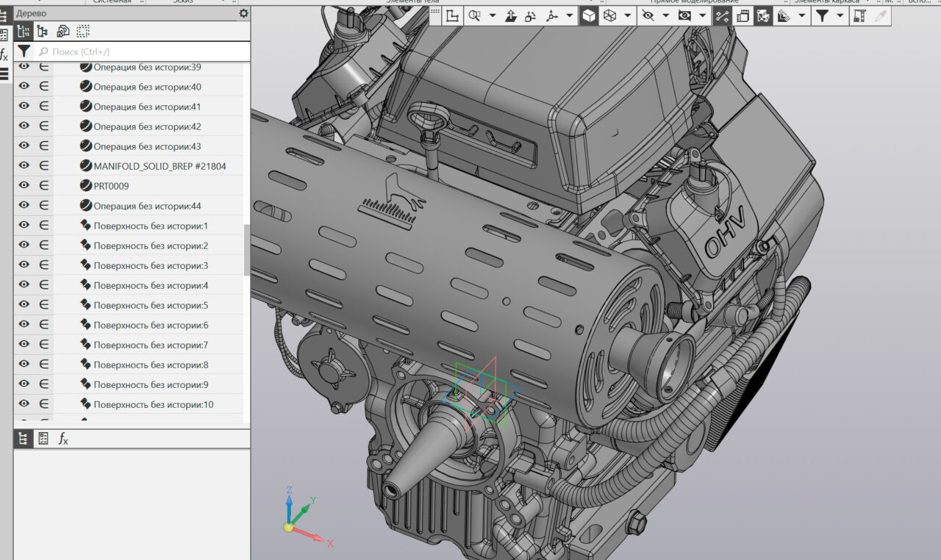Screen dimensions: 941x560
Task: Click the view orientation icon in the view toolbar
Action: coord(453,15)
